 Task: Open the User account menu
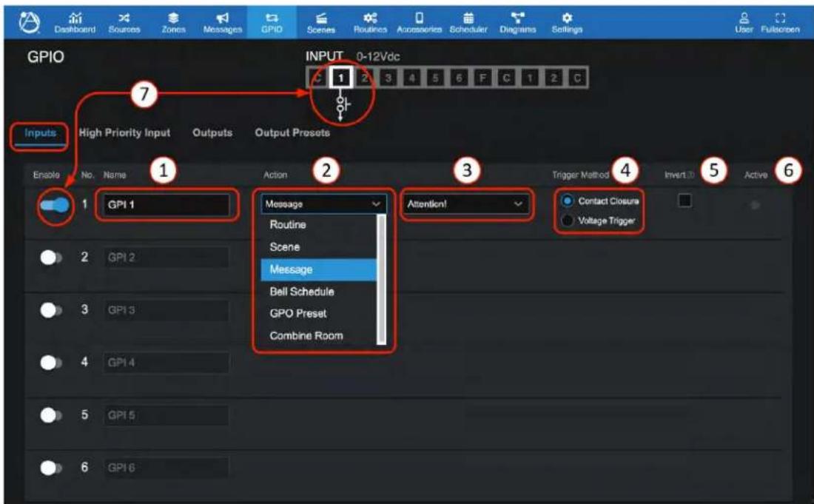pyautogui.click(x=744, y=24)
